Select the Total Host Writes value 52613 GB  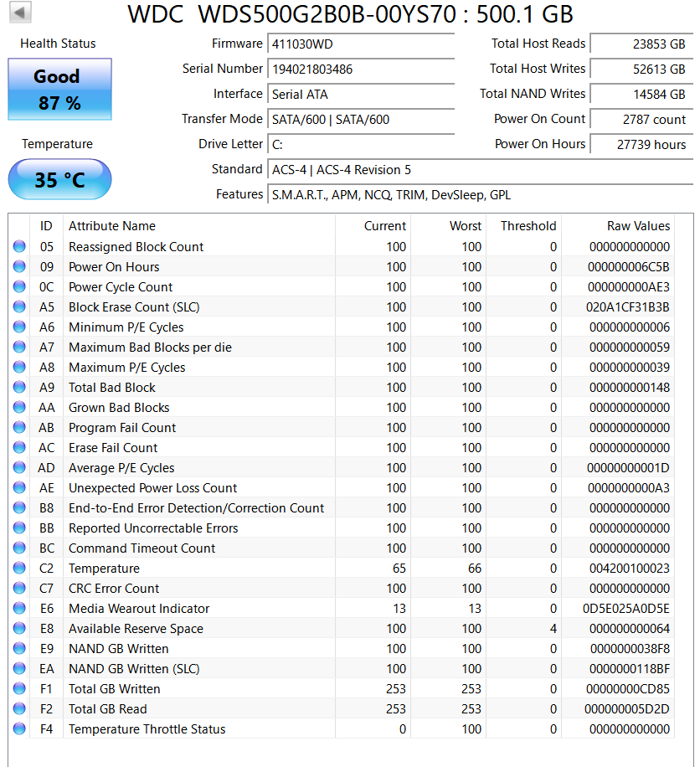(641, 69)
